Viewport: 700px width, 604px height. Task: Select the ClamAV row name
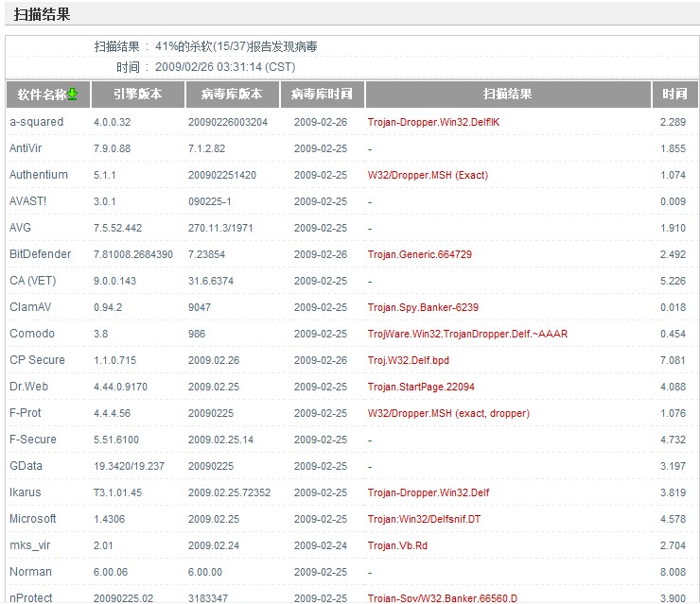click(30, 307)
